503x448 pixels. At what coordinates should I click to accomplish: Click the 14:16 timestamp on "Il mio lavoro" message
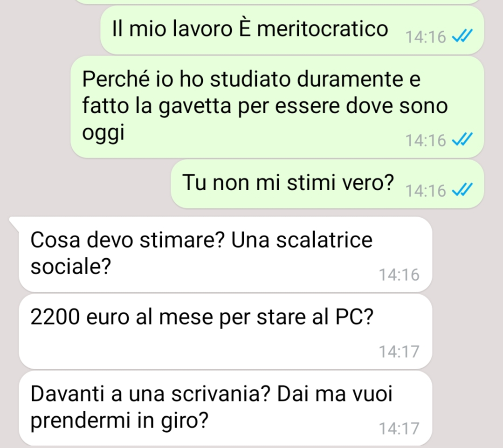tap(426, 37)
